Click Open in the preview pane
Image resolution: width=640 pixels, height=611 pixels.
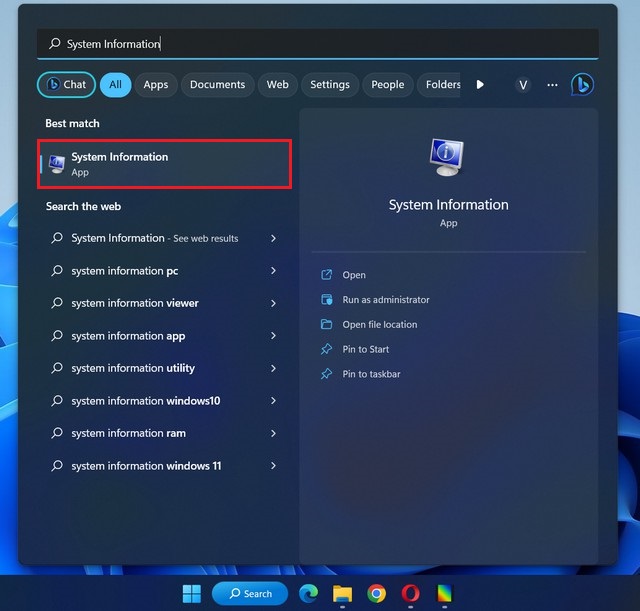click(354, 275)
